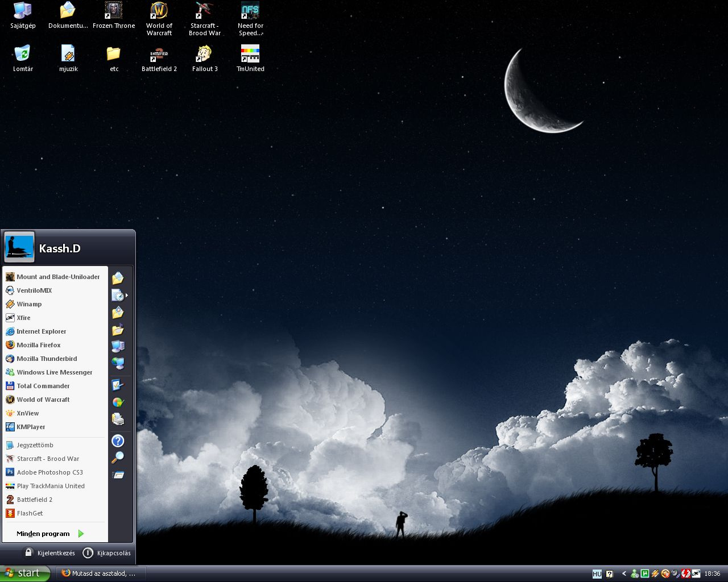Launch Winamp from start menu
Image resolution: width=728 pixels, height=582 pixels.
pos(55,304)
